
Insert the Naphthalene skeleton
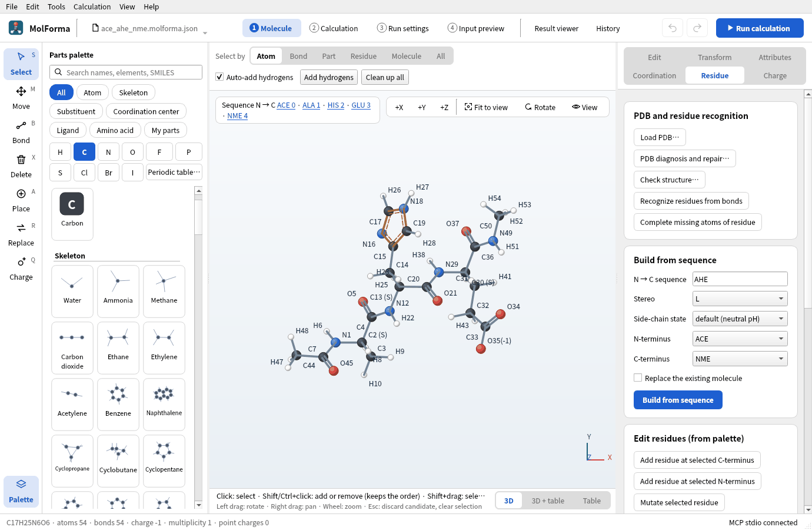tap(164, 405)
